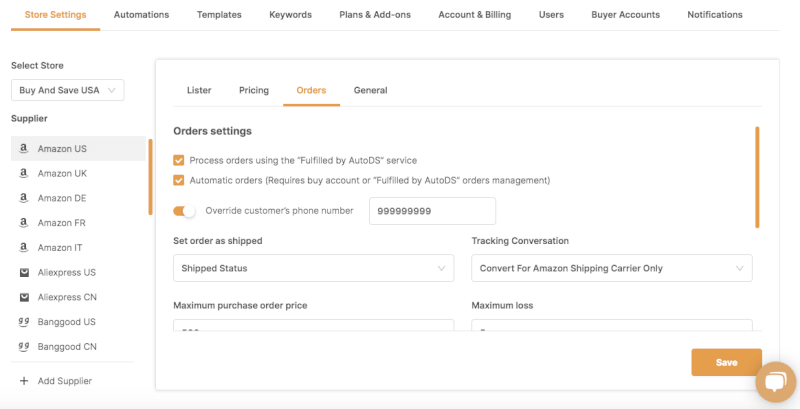
Task: Click the Aliexpress CN supplier icon
Action: pyautogui.click(x=23, y=297)
